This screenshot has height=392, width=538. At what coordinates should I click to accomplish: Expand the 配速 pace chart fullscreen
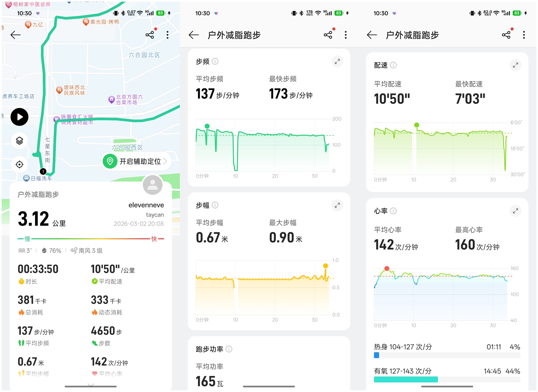[515, 65]
